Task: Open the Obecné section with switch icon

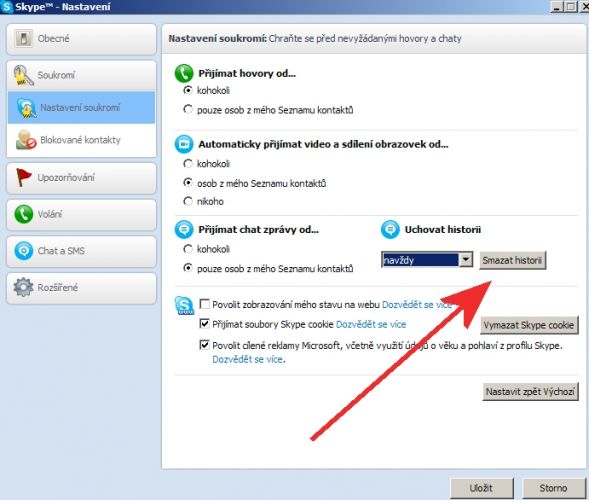Action: [x=24, y=38]
